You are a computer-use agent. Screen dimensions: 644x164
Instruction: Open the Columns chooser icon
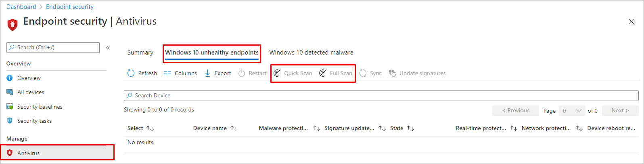tap(167, 73)
